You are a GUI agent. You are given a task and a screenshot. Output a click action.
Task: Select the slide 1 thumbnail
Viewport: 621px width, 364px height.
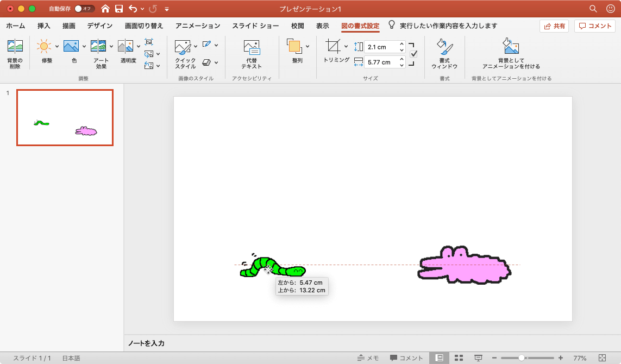(65, 118)
